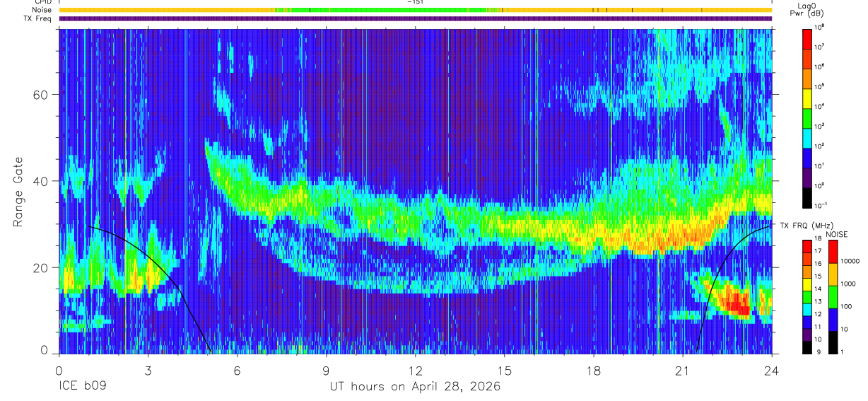Click the 'Range Gate' y-axis label
The image size is (868, 401).
18,192
